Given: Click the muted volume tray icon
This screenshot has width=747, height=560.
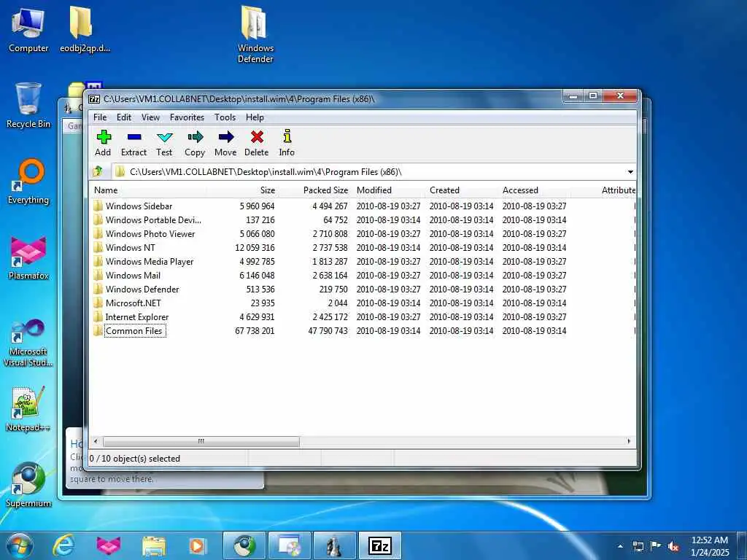Looking at the screenshot, I should 673,546.
